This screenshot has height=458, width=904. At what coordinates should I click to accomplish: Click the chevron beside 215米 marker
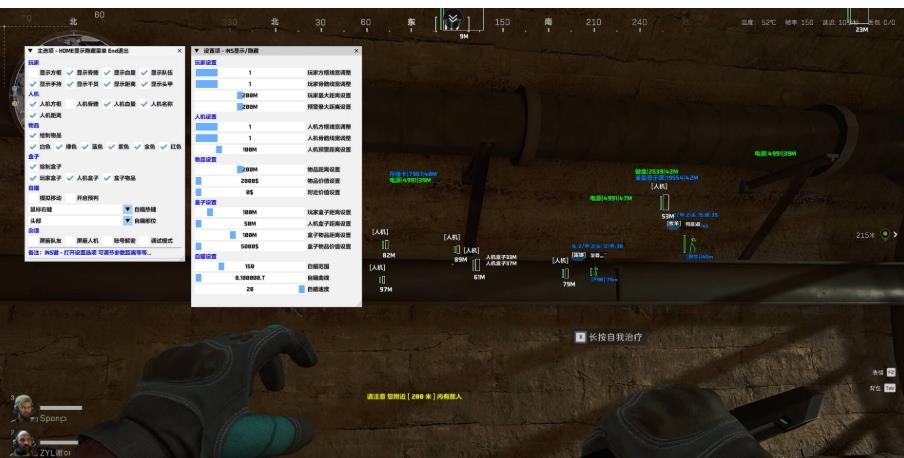[895, 235]
